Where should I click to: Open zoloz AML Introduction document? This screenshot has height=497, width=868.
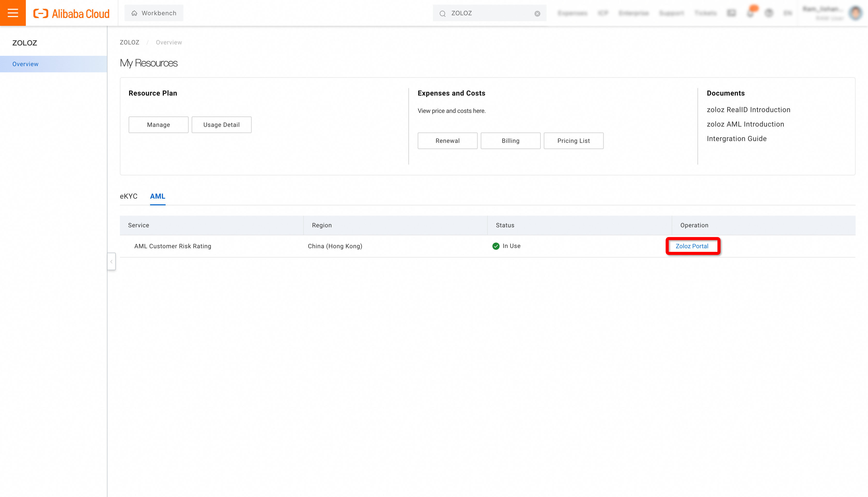coord(745,124)
